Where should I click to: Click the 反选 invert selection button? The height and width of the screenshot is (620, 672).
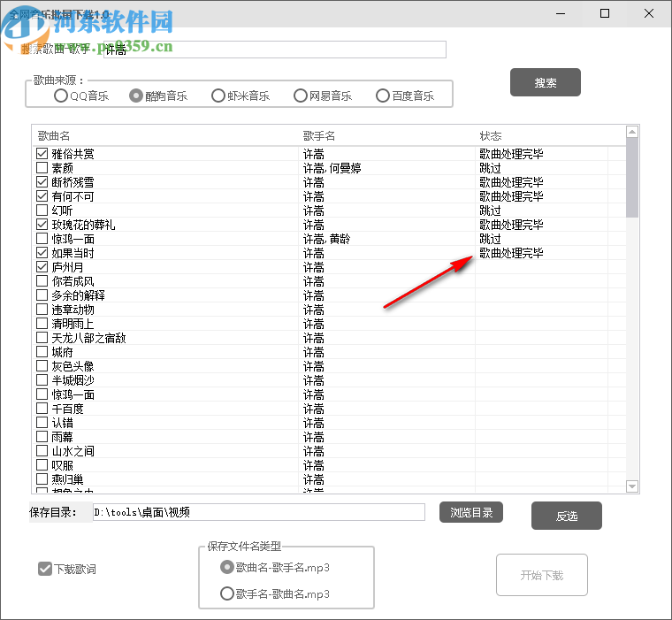(567, 516)
